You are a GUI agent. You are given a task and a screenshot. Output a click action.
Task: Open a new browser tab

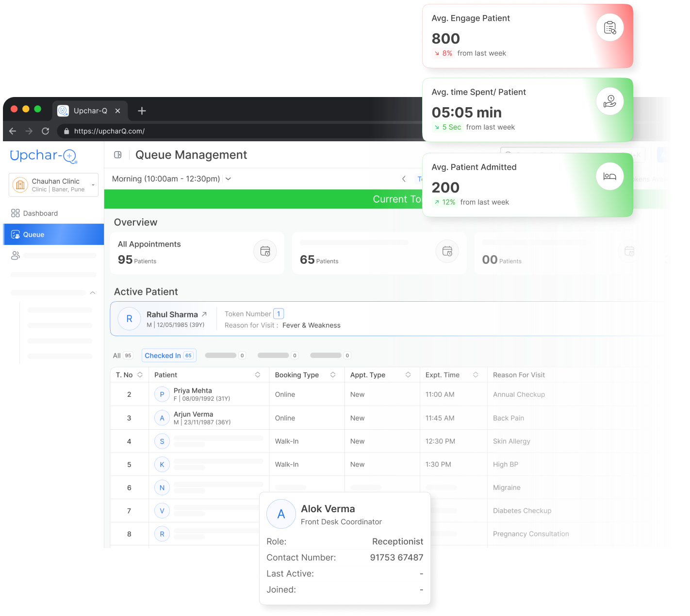pyautogui.click(x=142, y=111)
